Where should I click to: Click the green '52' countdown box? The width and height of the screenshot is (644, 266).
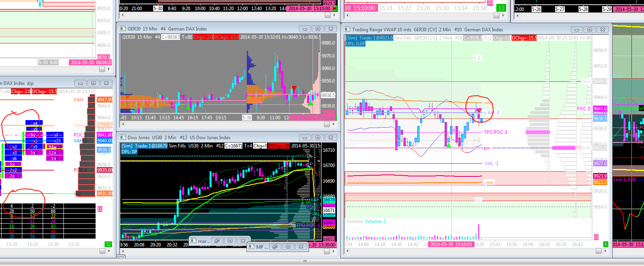coord(109,244)
